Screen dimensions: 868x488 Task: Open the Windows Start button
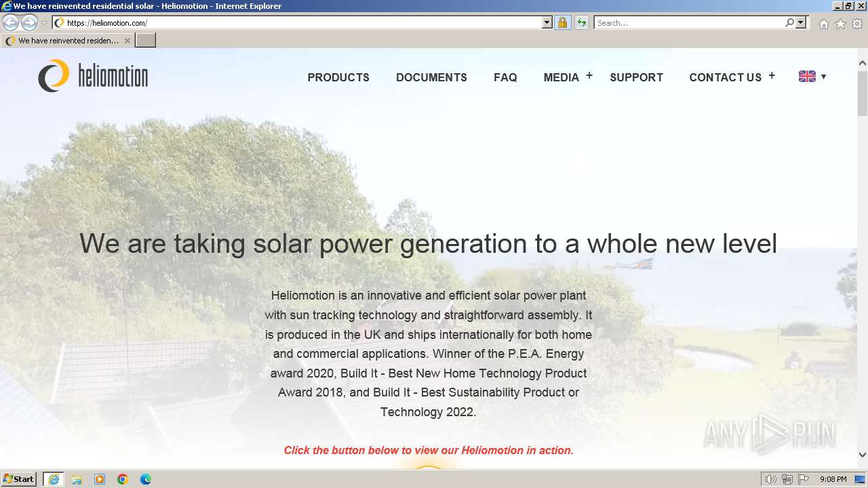(x=19, y=479)
